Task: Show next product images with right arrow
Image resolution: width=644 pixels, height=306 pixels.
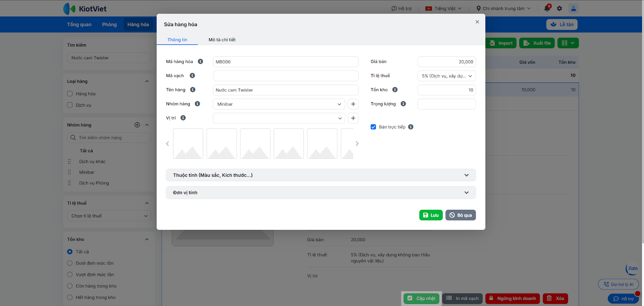Action: coord(357,144)
